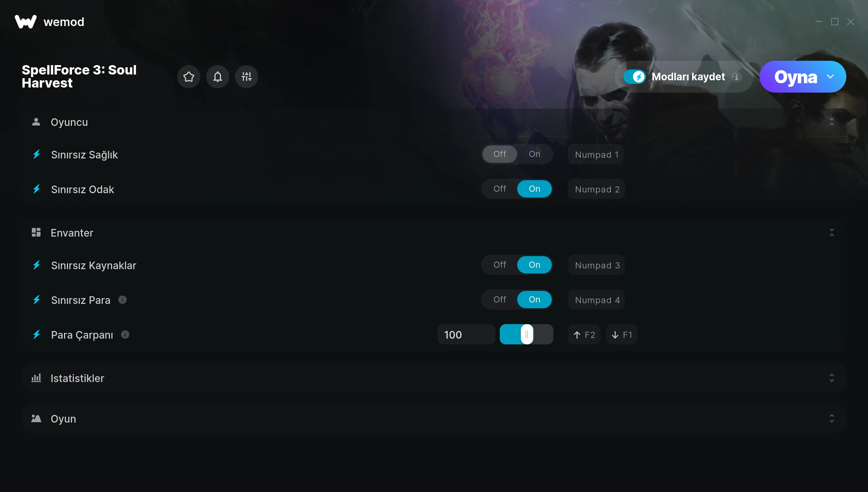The image size is (868, 492).
Task: Expand the Istatistikler section
Action: 831,378
